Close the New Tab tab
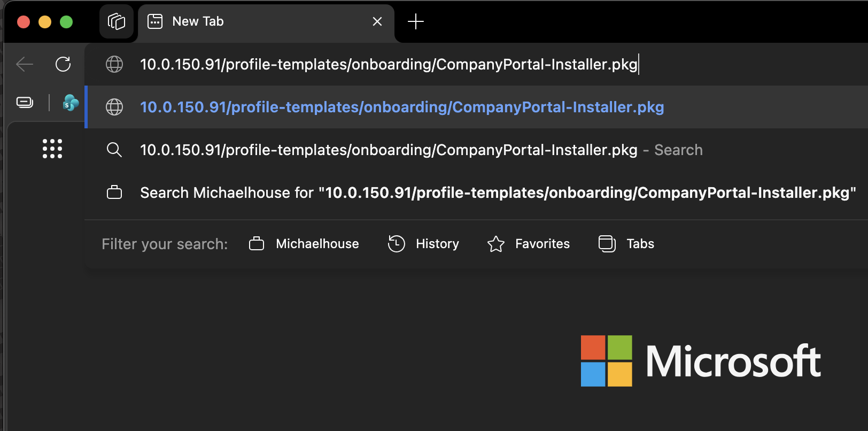868x431 pixels. pos(377,21)
